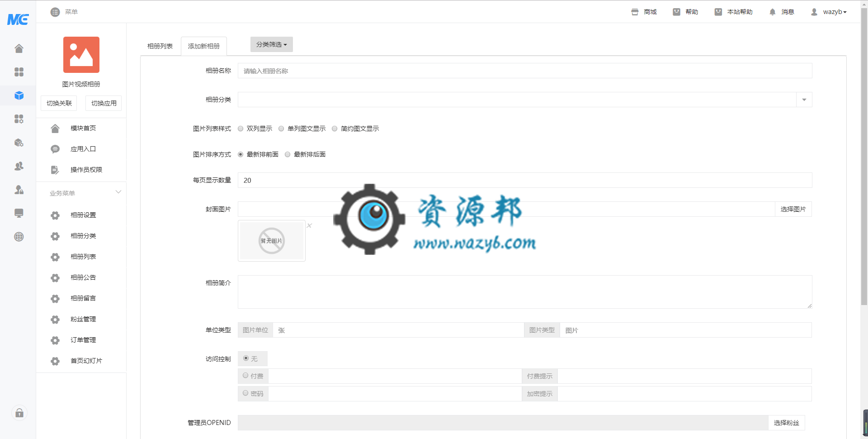
Task: Click the 选择图片 button
Action: coord(793,209)
